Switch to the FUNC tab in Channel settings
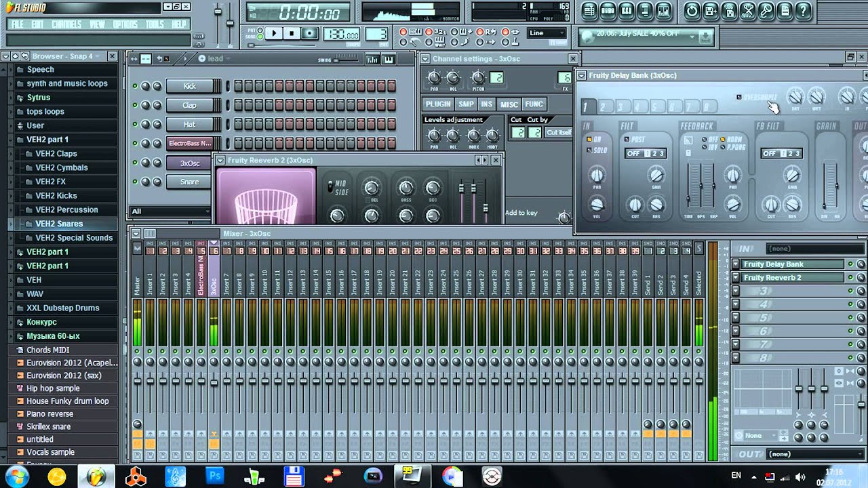Image resolution: width=868 pixels, height=488 pixels. pyautogui.click(x=534, y=104)
